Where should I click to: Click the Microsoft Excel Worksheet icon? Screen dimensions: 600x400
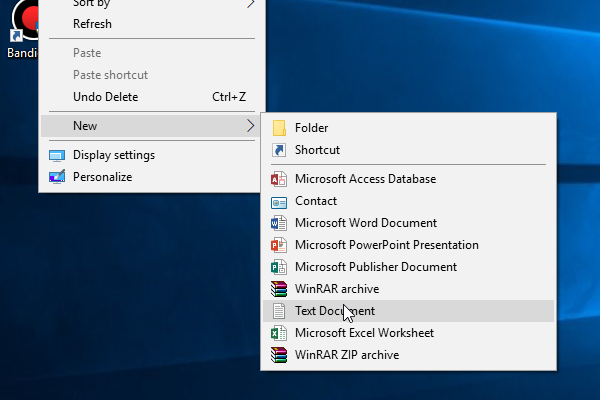pos(279,333)
